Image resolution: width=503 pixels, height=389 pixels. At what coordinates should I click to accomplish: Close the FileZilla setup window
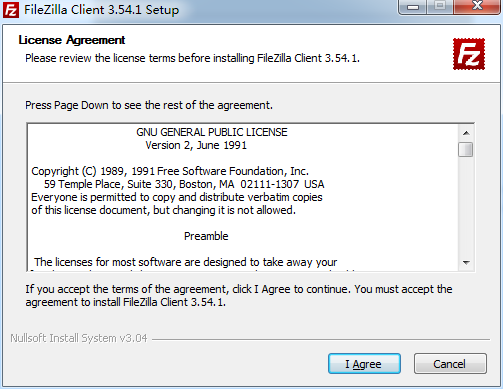point(477,7)
